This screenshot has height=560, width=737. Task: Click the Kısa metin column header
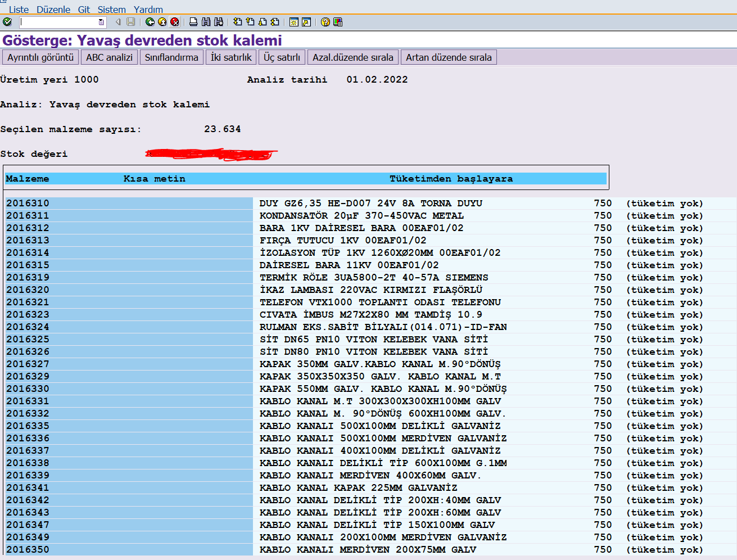click(x=155, y=179)
